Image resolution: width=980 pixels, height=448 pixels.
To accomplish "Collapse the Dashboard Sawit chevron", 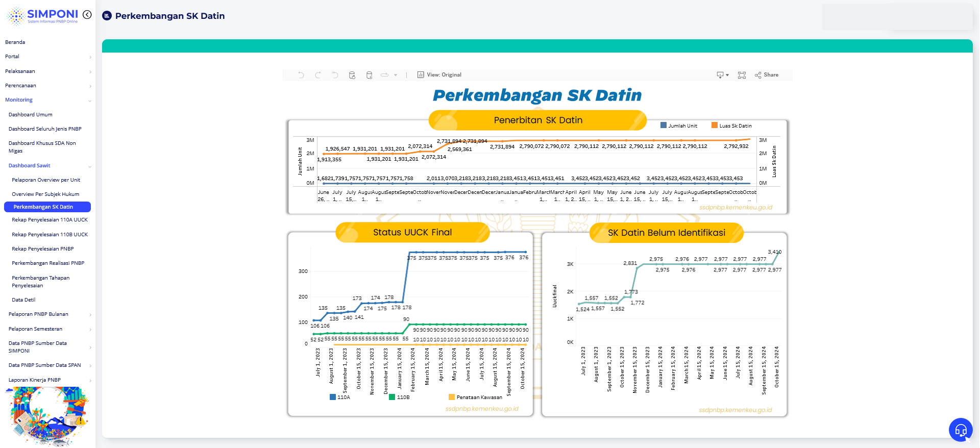I will [x=90, y=166].
